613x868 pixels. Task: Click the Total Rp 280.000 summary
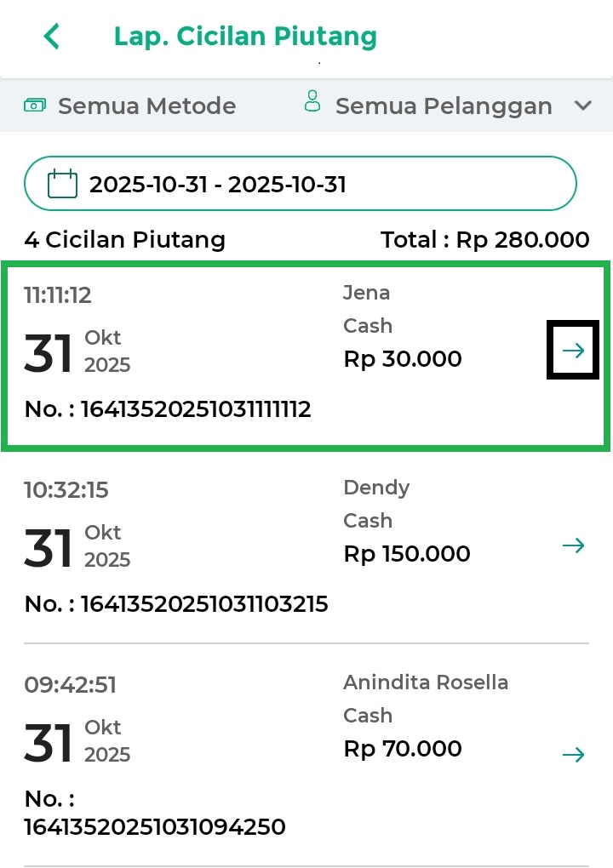click(485, 240)
